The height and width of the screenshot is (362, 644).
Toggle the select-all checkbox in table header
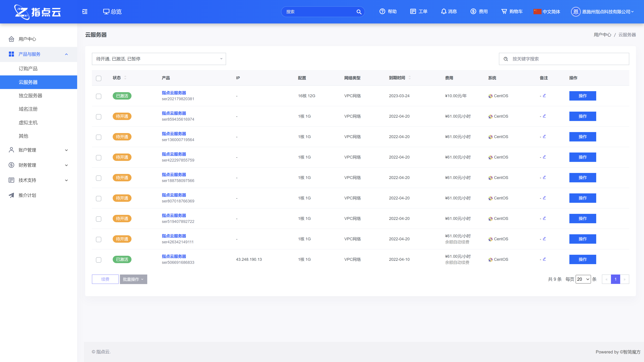[98, 78]
